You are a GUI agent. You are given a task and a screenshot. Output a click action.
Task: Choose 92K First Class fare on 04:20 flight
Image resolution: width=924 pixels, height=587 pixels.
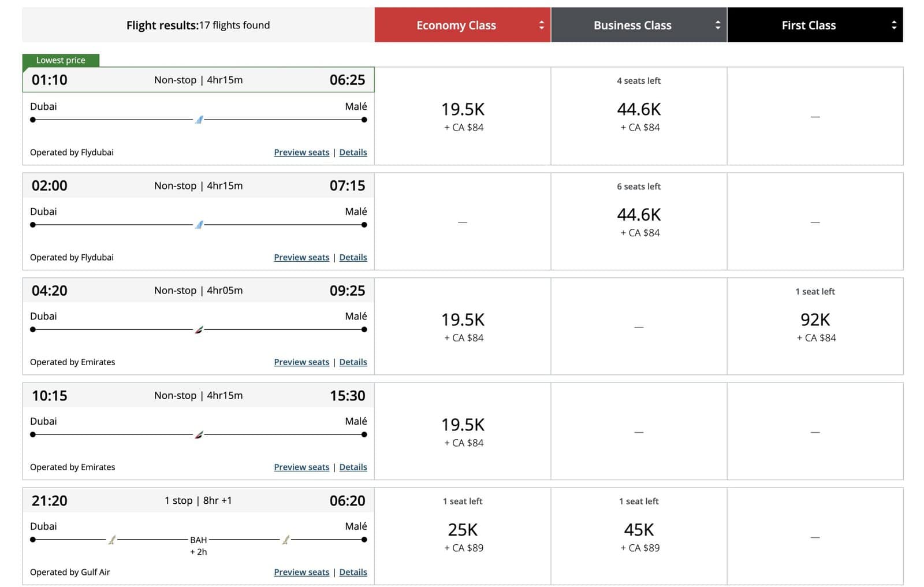pos(815,326)
